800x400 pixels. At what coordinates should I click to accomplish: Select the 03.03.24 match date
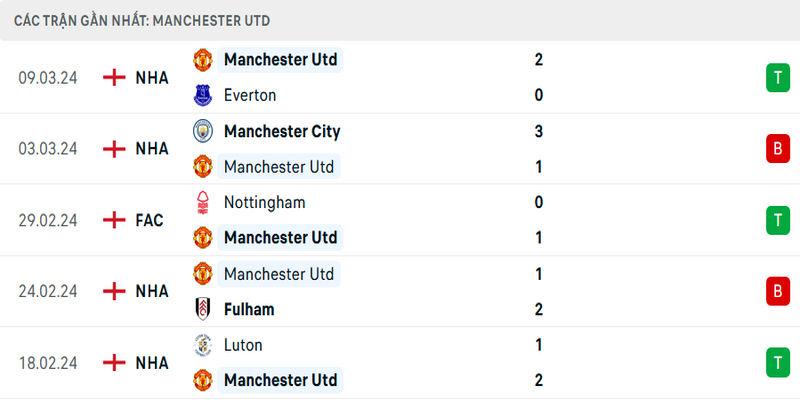point(48,149)
